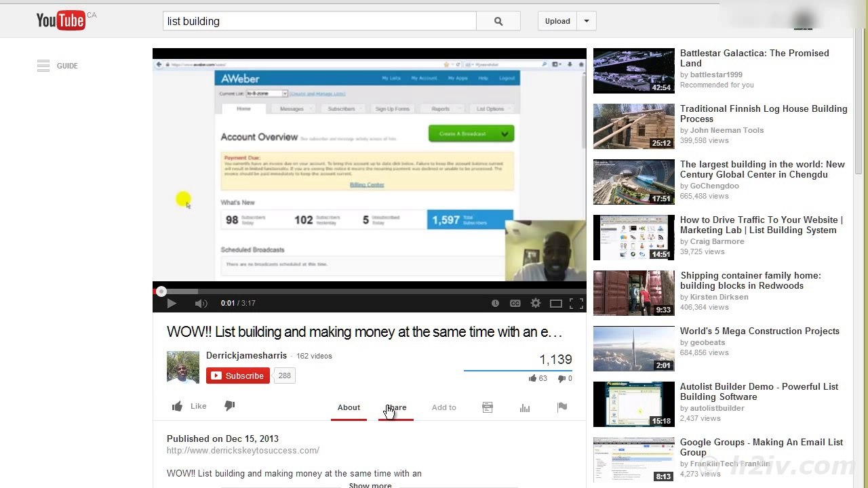Open the Add to tab
Screen dimensions: 868x488
coord(444,407)
